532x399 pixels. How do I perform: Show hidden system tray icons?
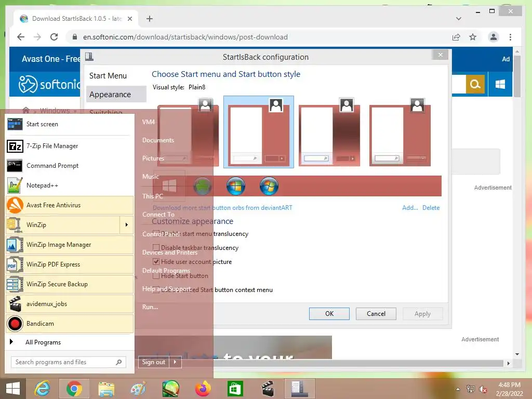[458, 389]
